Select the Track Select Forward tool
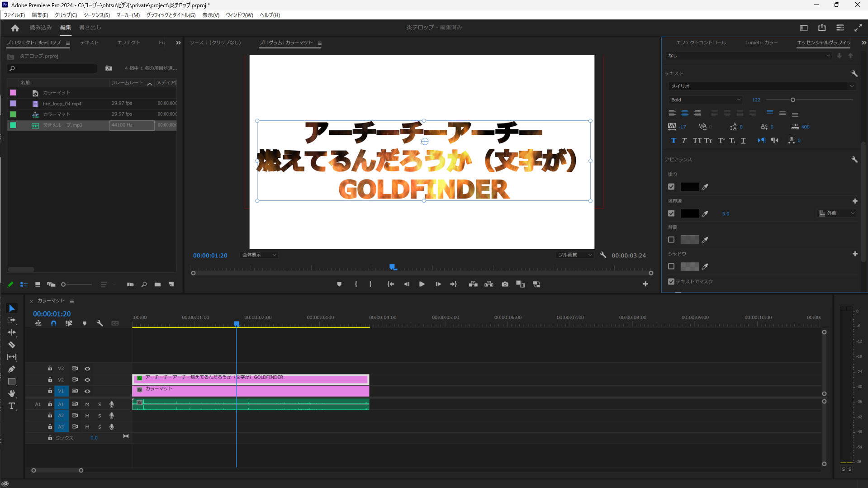The width and height of the screenshot is (868, 488). click(x=12, y=320)
